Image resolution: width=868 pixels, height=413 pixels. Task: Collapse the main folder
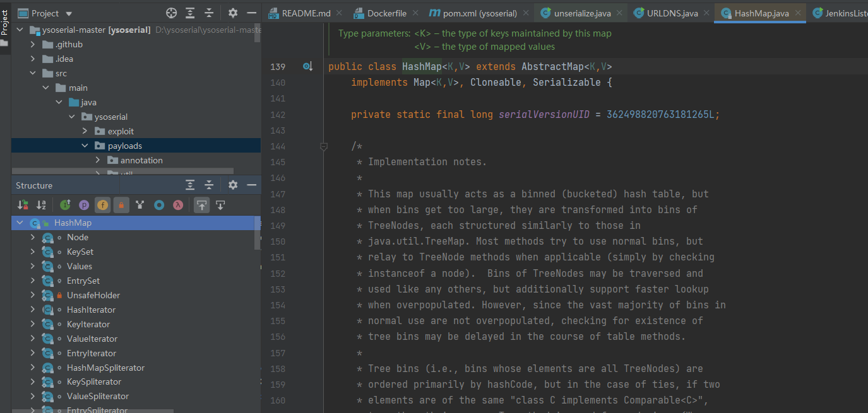[x=46, y=88]
